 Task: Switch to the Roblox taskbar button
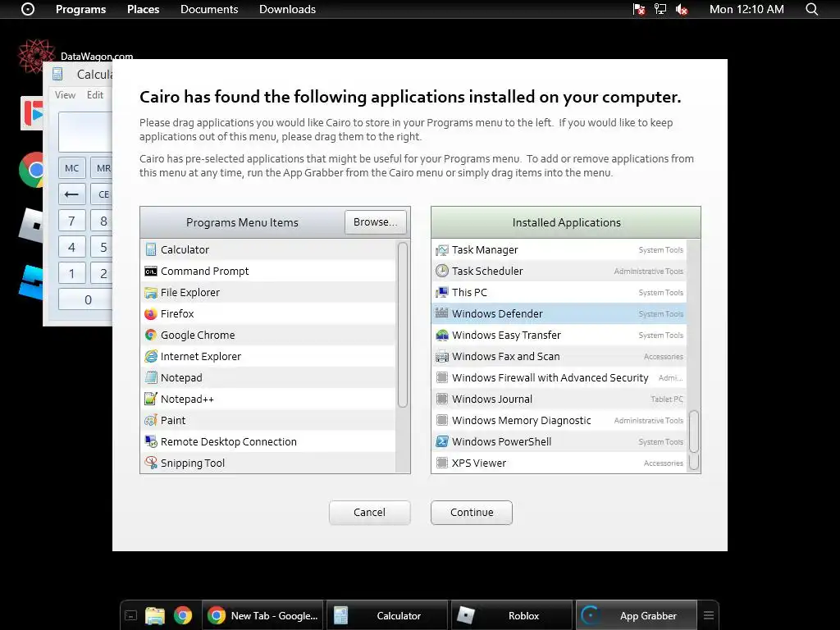click(512, 615)
